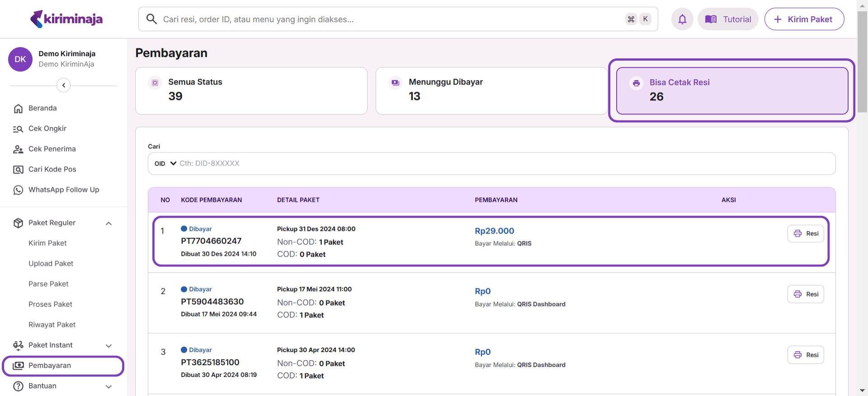Click the DK profile avatar
868x396 pixels.
point(20,59)
